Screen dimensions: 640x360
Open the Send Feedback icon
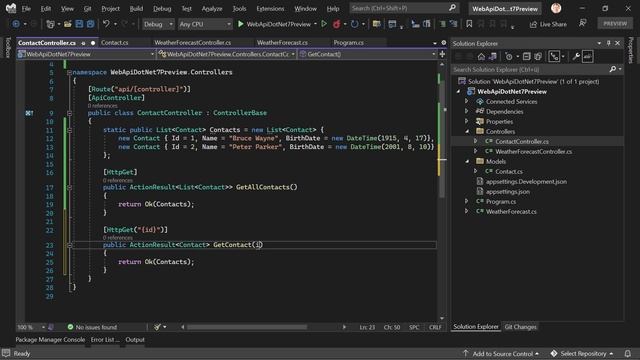coord(582,23)
